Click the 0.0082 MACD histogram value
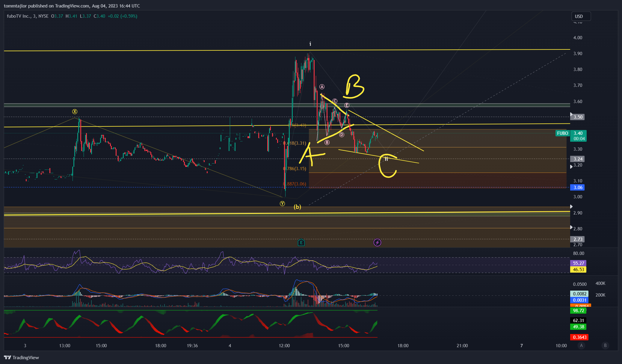622x364 pixels. pos(579,294)
